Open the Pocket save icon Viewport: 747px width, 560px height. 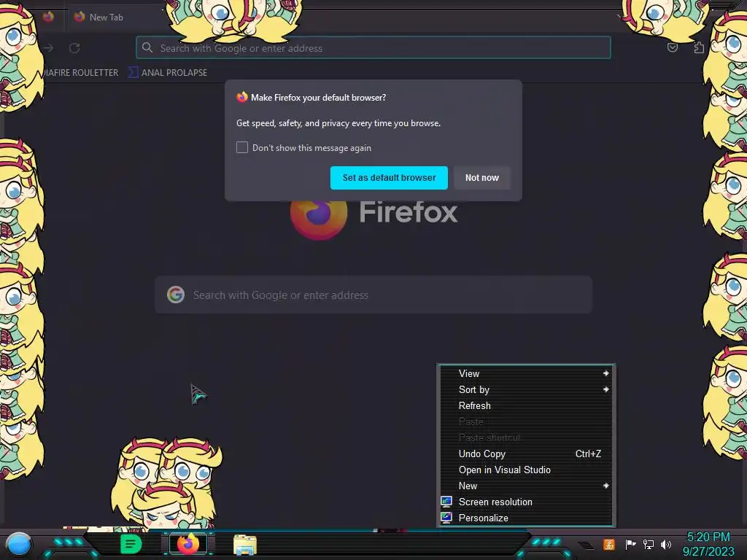coord(672,47)
